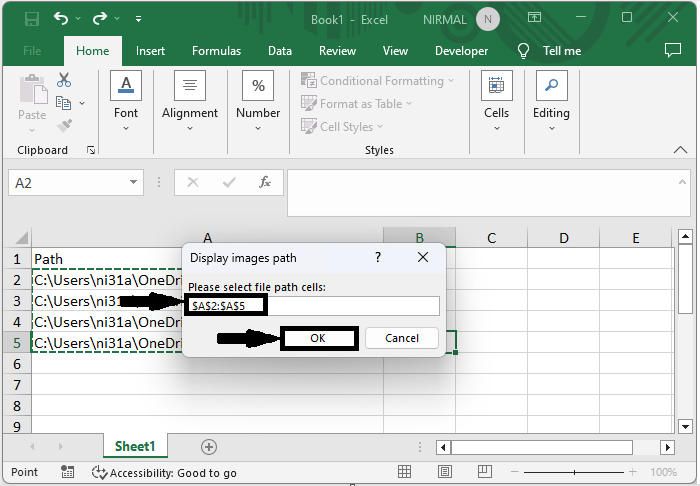Switch to Page Layout view icon
700x486 pixels.
coord(444,472)
